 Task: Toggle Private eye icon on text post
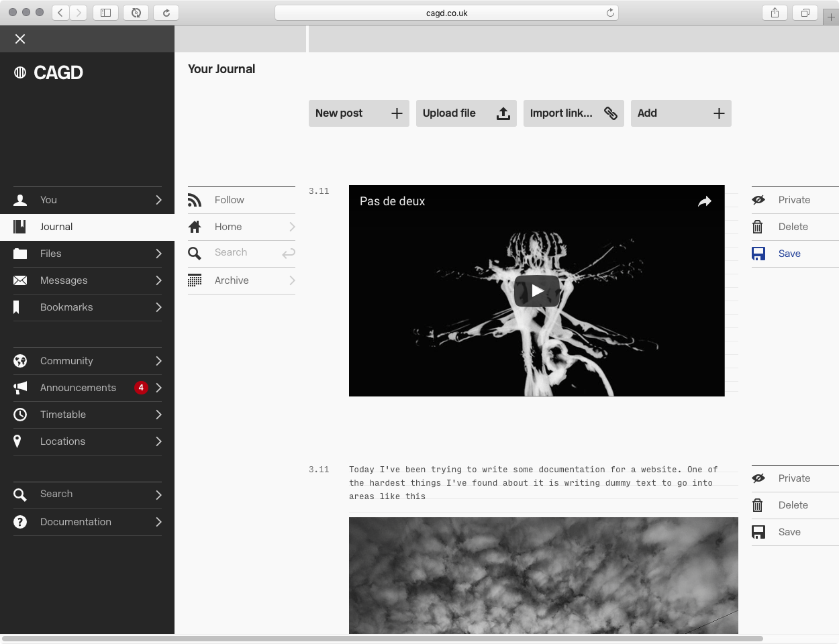coord(758,478)
